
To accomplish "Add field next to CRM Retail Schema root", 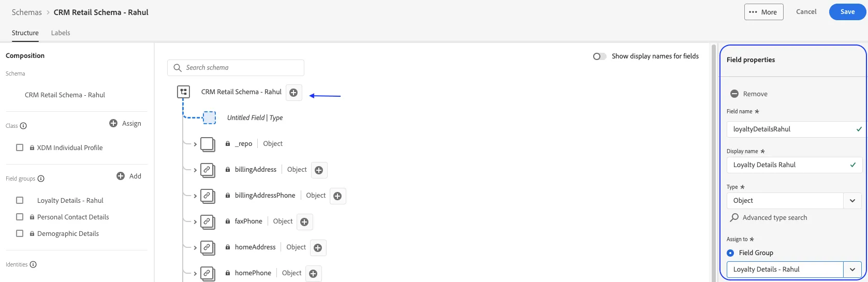I will [293, 93].
